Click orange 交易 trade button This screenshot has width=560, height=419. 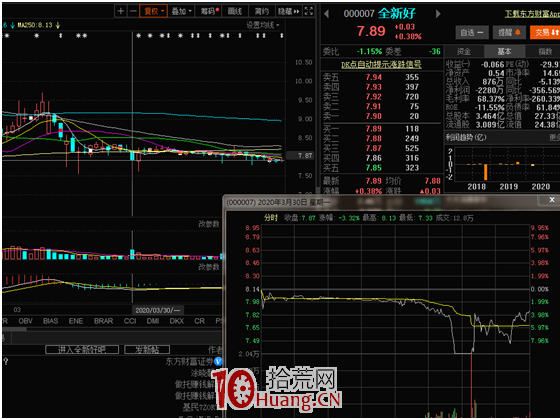pos(545,33)
